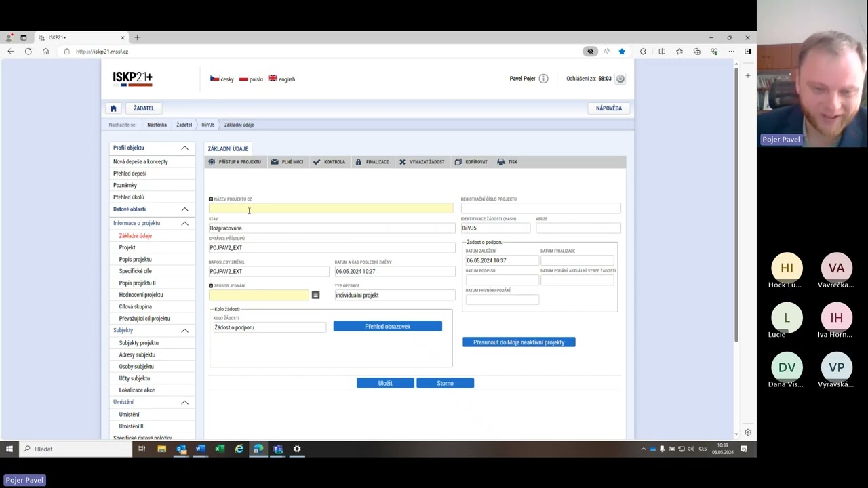This screenshot has width=868, height=488.
Task: Collapse Datové oblasti section
Action: 184,209
